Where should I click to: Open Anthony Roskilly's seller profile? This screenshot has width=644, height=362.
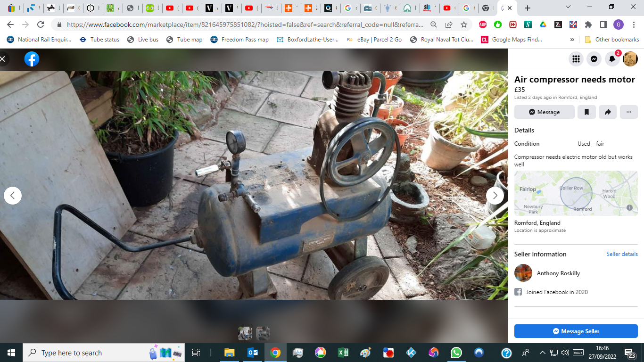click(x=558, y=273)
